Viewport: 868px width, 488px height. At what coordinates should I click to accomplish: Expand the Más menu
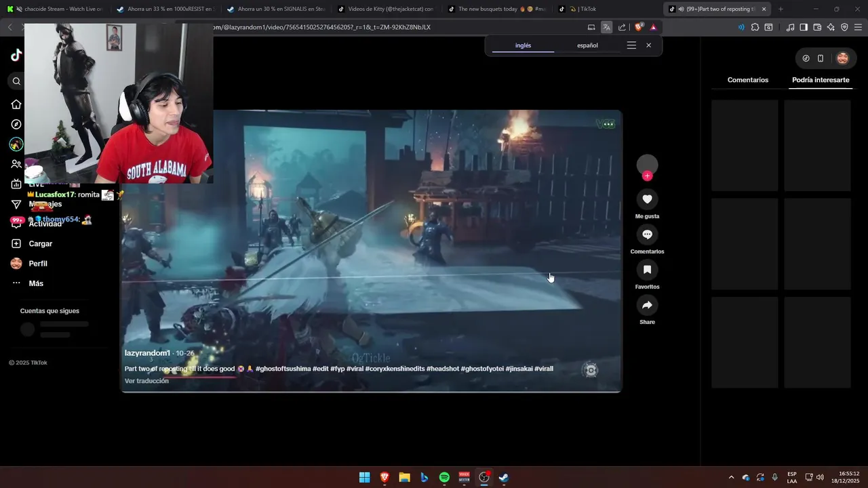click(x=27, y=283)
